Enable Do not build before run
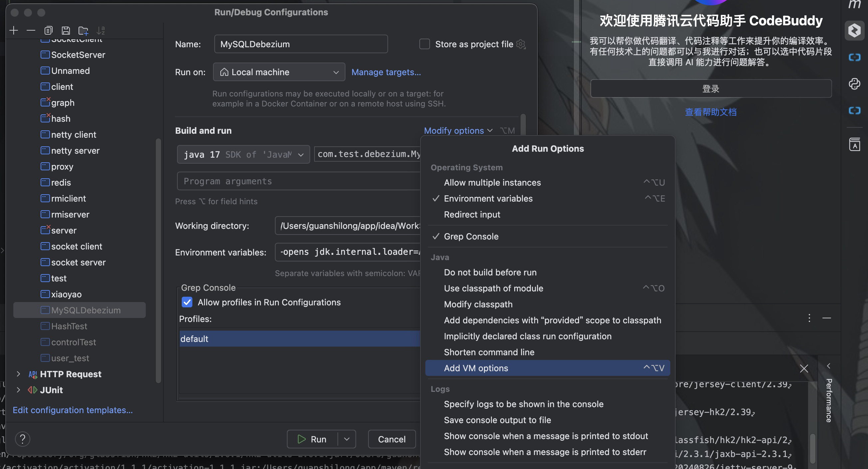 coord(547,272)
